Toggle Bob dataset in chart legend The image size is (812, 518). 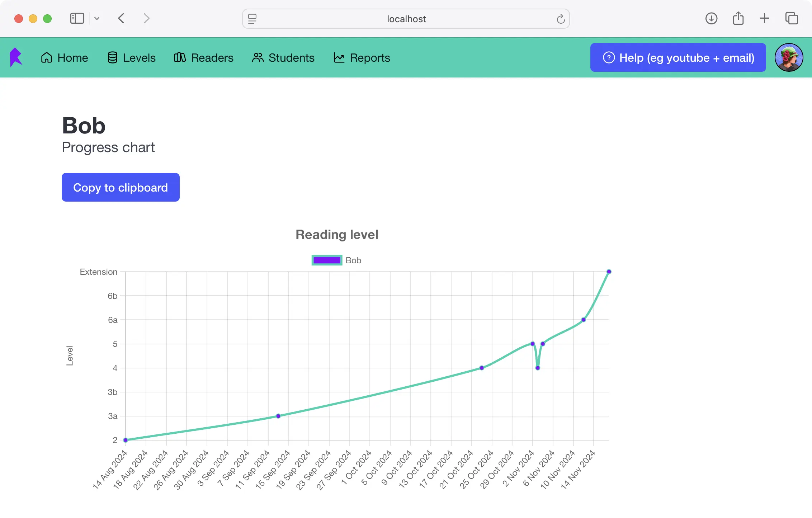[327, 260]
